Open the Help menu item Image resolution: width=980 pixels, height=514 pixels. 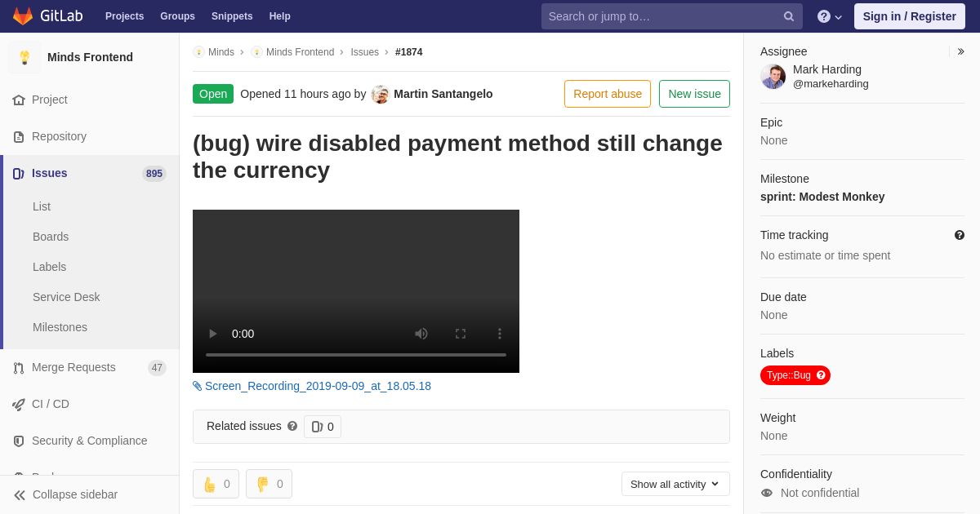coord(280,16)
